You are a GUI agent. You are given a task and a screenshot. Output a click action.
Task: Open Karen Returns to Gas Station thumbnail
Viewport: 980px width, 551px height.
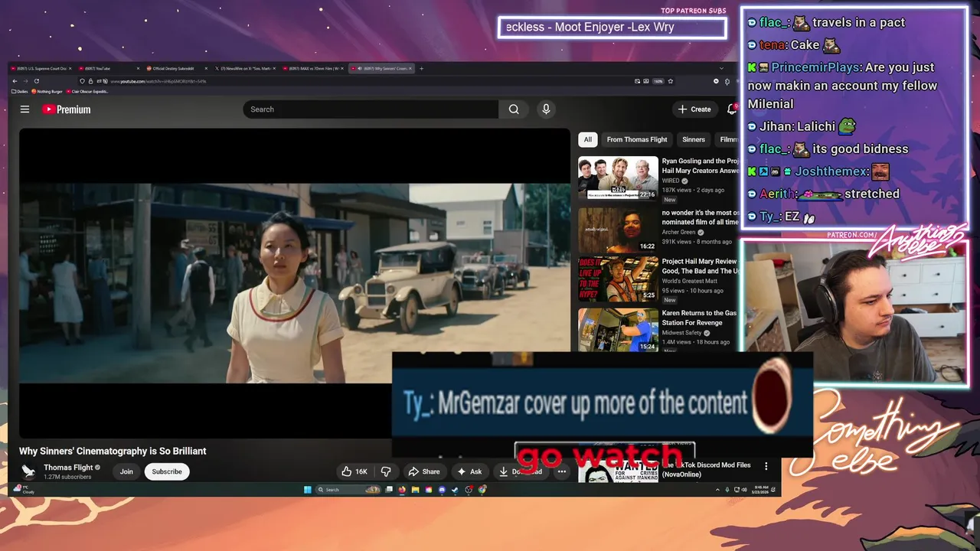coord(618,330)
